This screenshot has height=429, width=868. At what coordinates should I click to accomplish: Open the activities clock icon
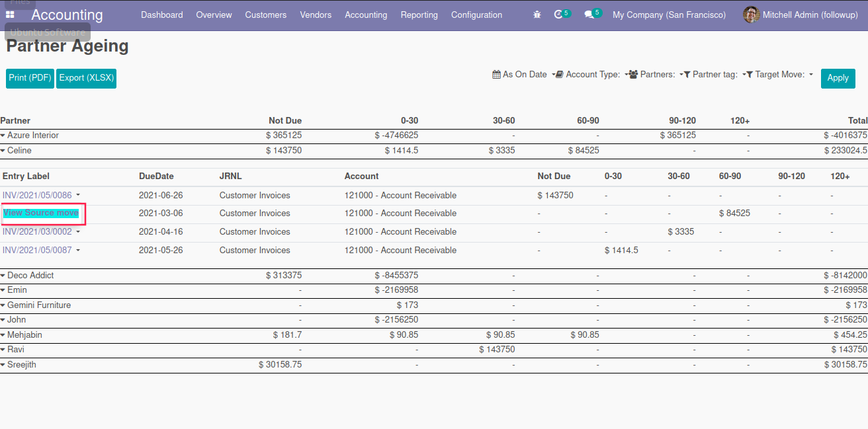coord(559,15)
